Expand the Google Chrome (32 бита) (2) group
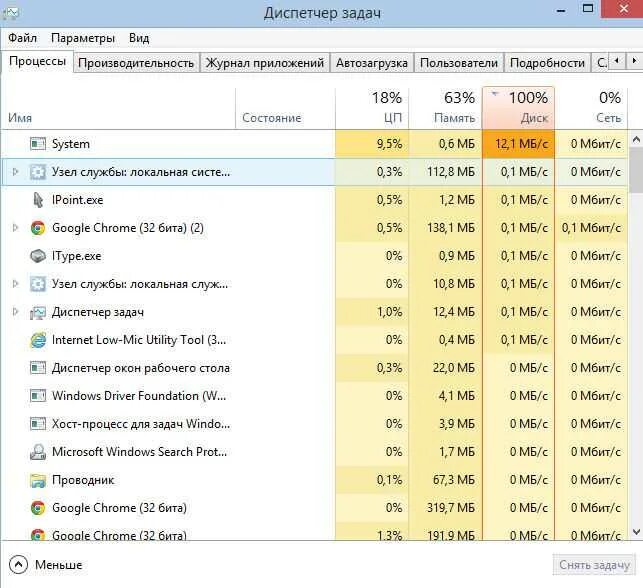The width and height of the screenshot is (643, 588). click(16, 228)
